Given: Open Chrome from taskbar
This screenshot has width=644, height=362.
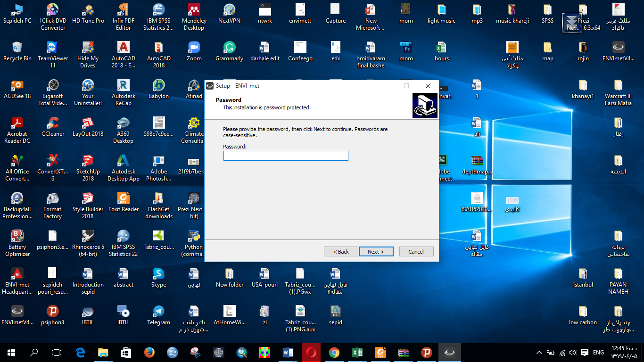Looking at the screenshot, I should (x=334, y=352).
